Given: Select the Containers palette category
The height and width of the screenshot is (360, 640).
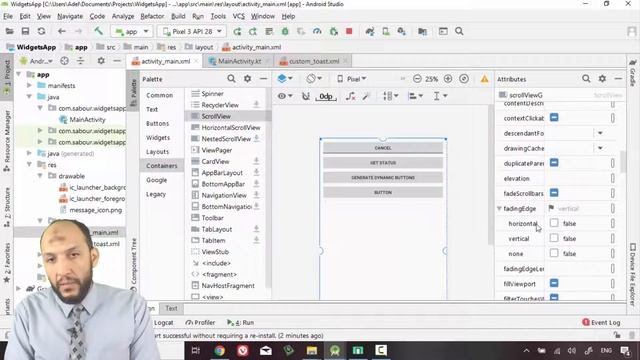Looking at the screenshot, I should [162, 166].
